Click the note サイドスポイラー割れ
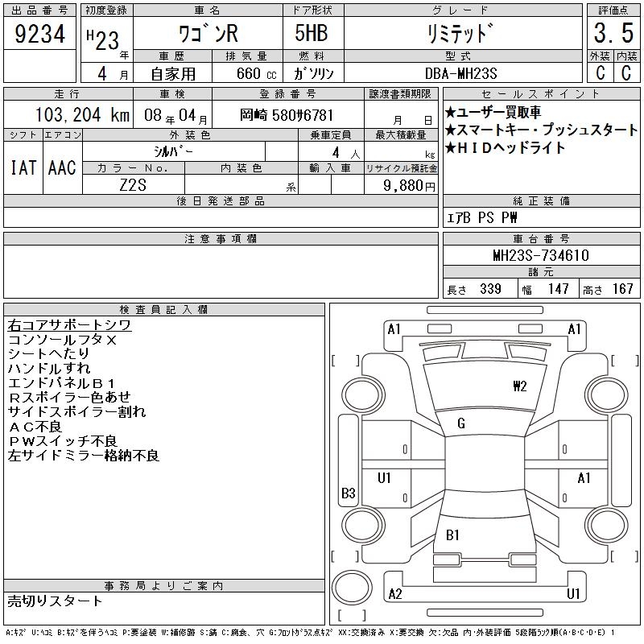The height and width of the screenshot is (644, 644). click(76, 412)
